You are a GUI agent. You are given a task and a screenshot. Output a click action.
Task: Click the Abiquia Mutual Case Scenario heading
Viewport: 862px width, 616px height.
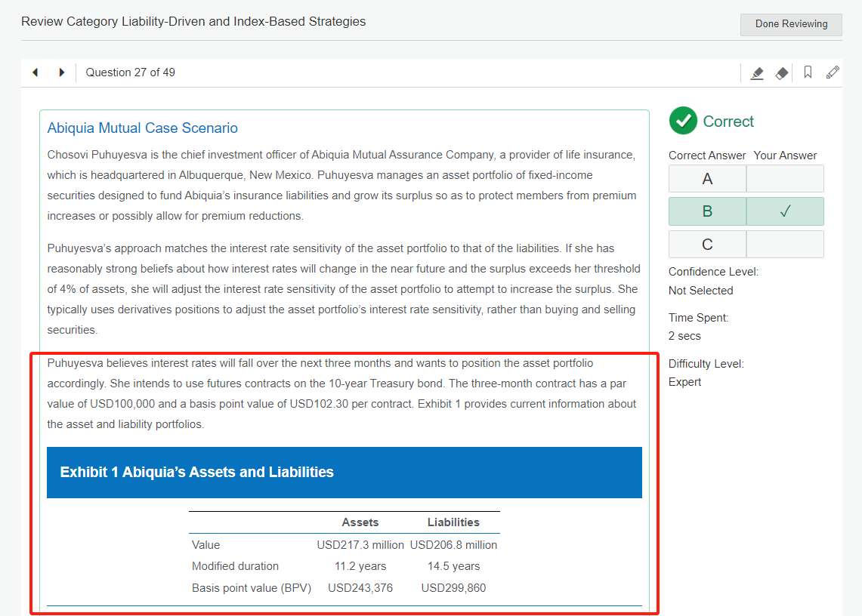click(x=142, y=128)
